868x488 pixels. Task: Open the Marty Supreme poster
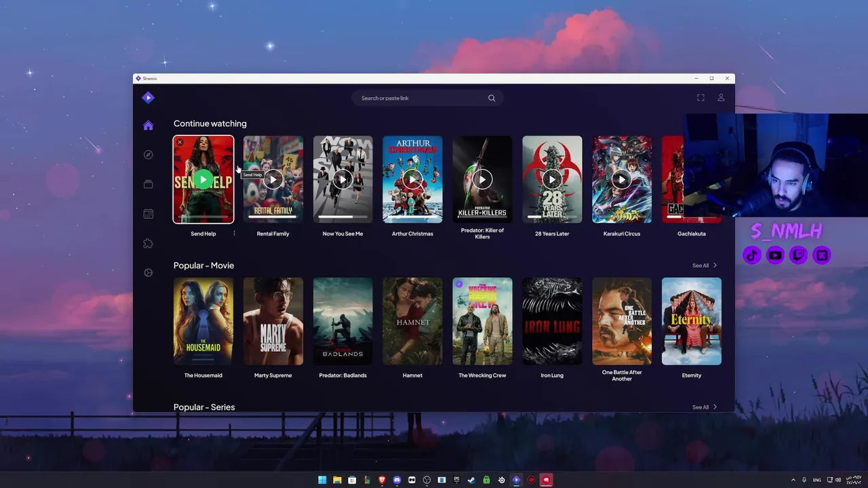pos(273,321)
